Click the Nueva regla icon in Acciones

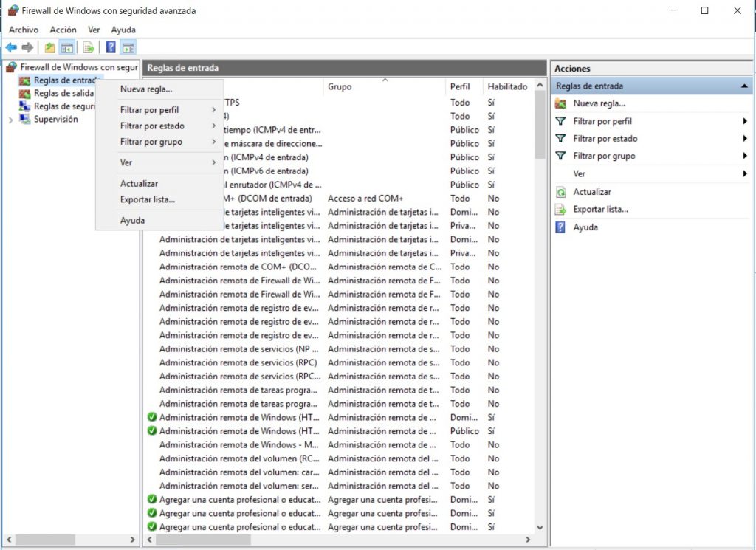(x=560, y=103)
